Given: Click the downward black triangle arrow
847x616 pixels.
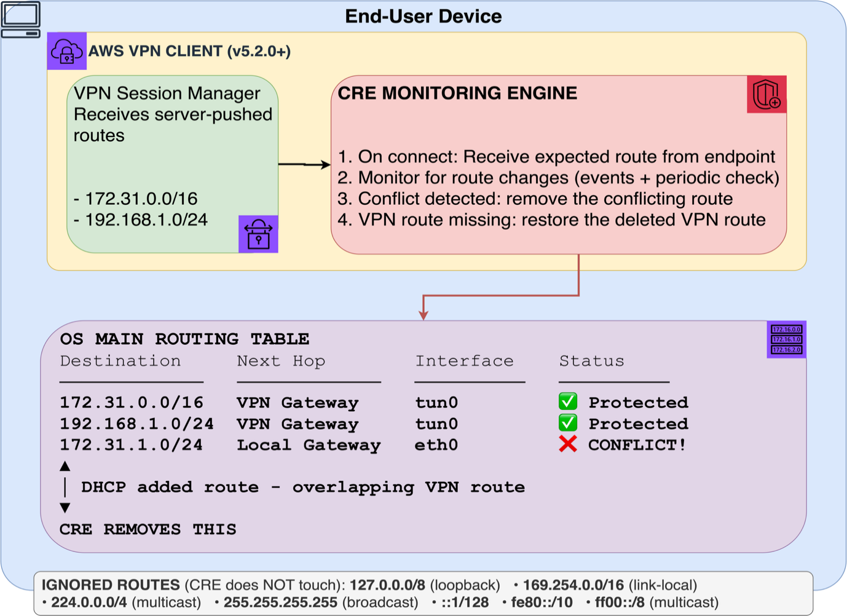Looking at the screenshot, I should click(65, 508).
